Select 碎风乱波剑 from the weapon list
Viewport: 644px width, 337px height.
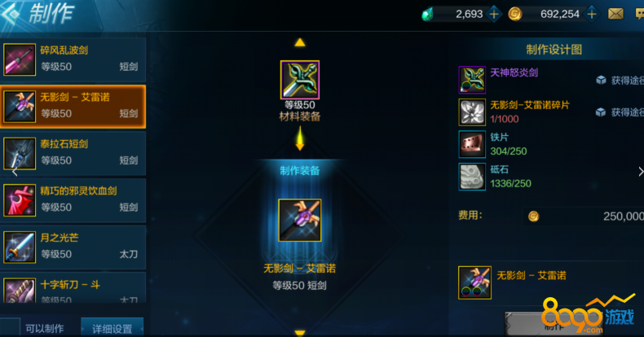[73, 59]
